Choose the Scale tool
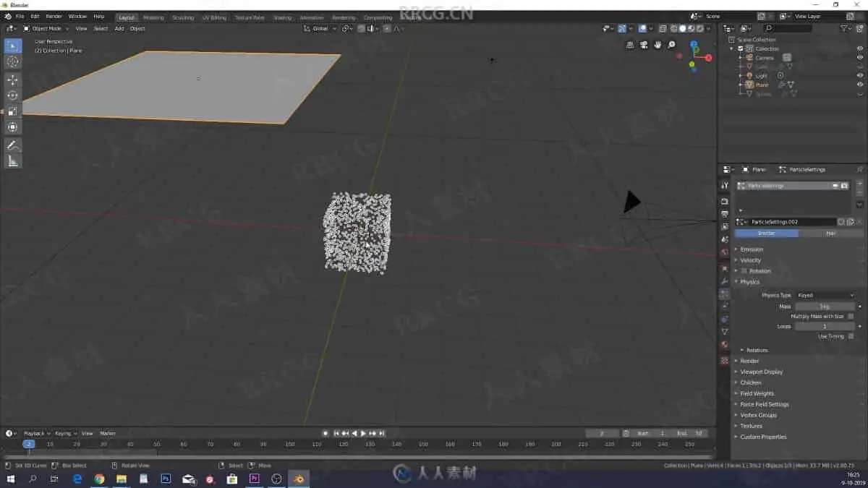 click(12, 111)
